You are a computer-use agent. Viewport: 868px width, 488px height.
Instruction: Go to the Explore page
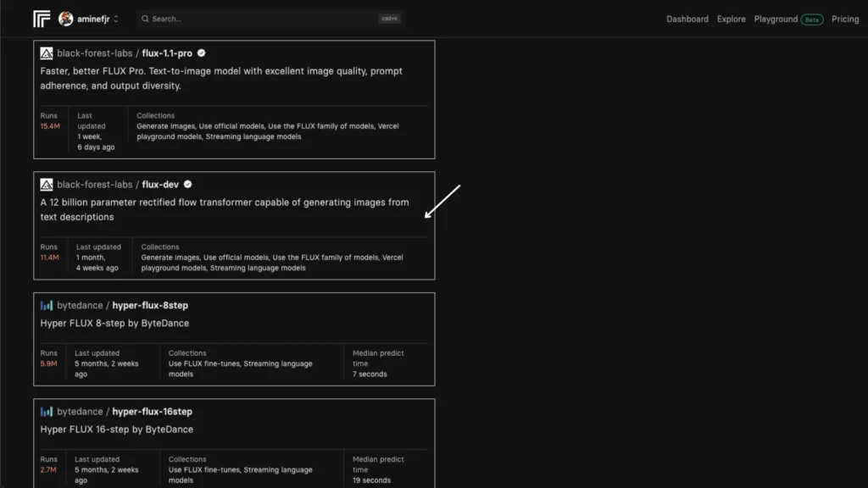pyautogui.click(x=731, y=19)
